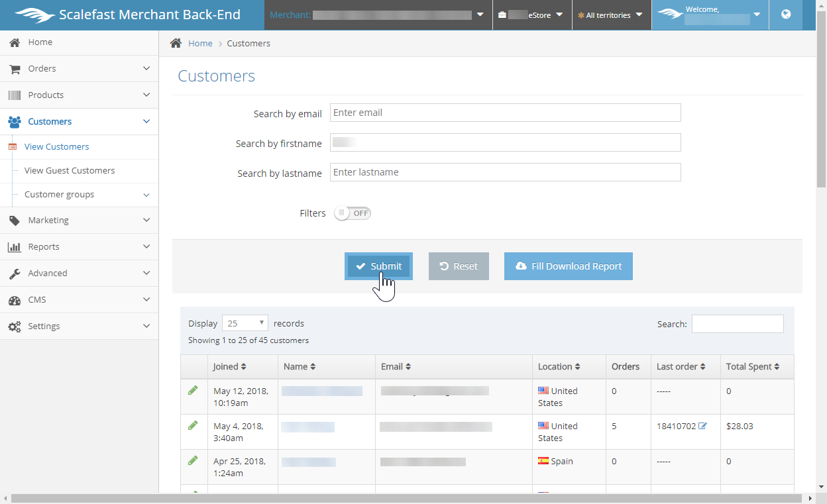Click the home icon in breadcrumb
Screen dimensions: 827x504
click(176, 43)
